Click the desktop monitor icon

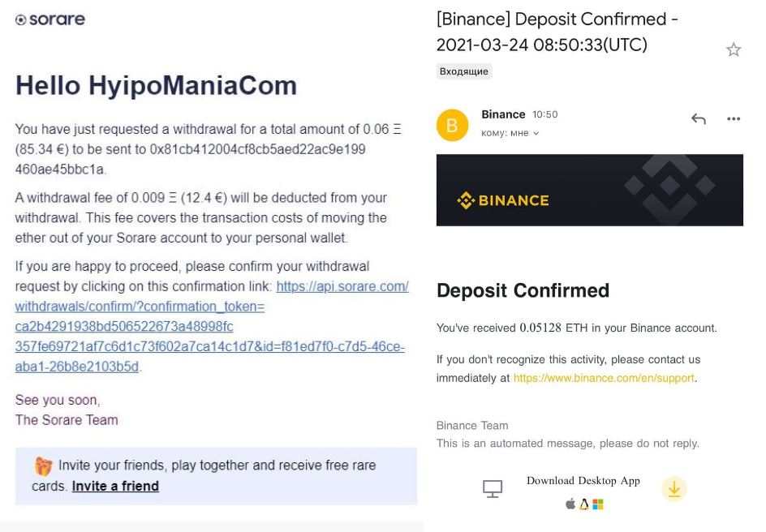coord(493,488)
